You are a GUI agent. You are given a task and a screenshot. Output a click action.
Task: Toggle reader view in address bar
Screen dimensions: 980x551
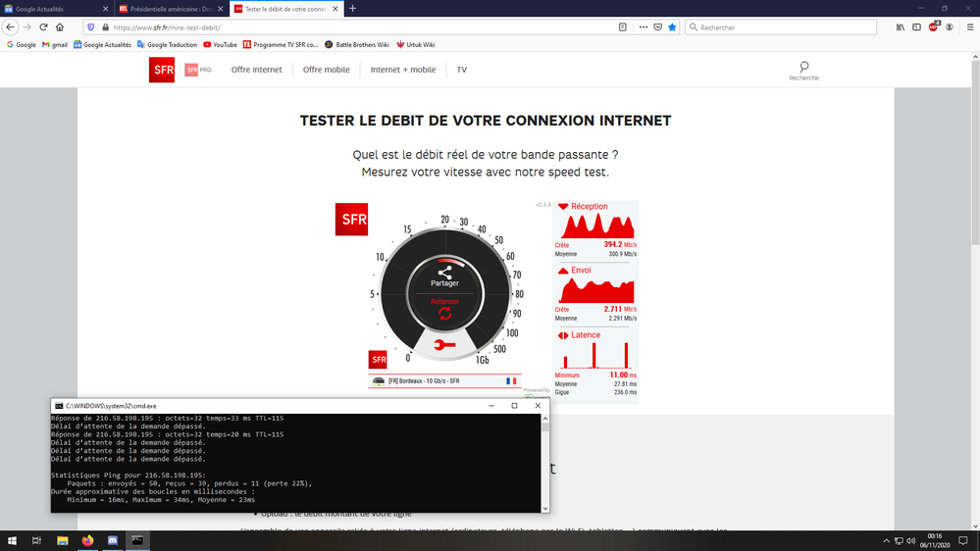click(623, 27)
